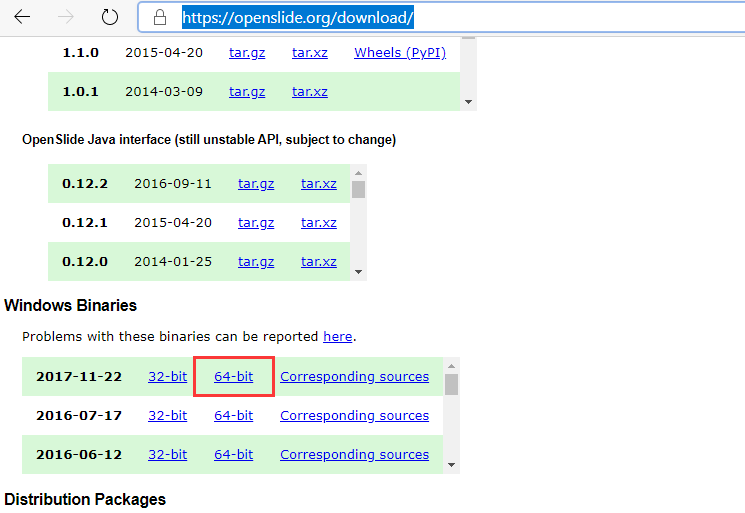Click the 2017-11-22 release date
The image size is (745, 513).
[x=79, y=376]
